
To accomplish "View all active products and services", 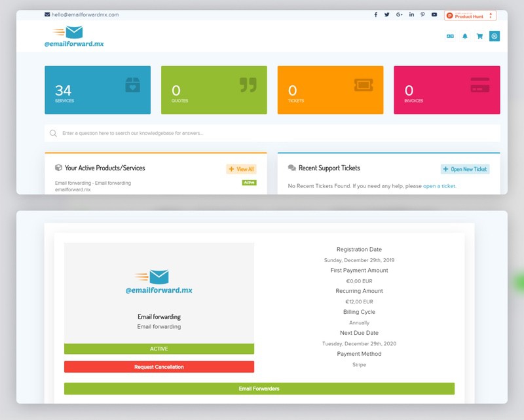I will 241,169.
